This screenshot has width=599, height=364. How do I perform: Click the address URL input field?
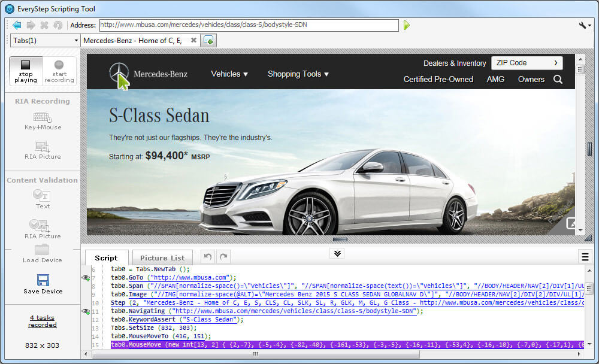click(248, 25)
